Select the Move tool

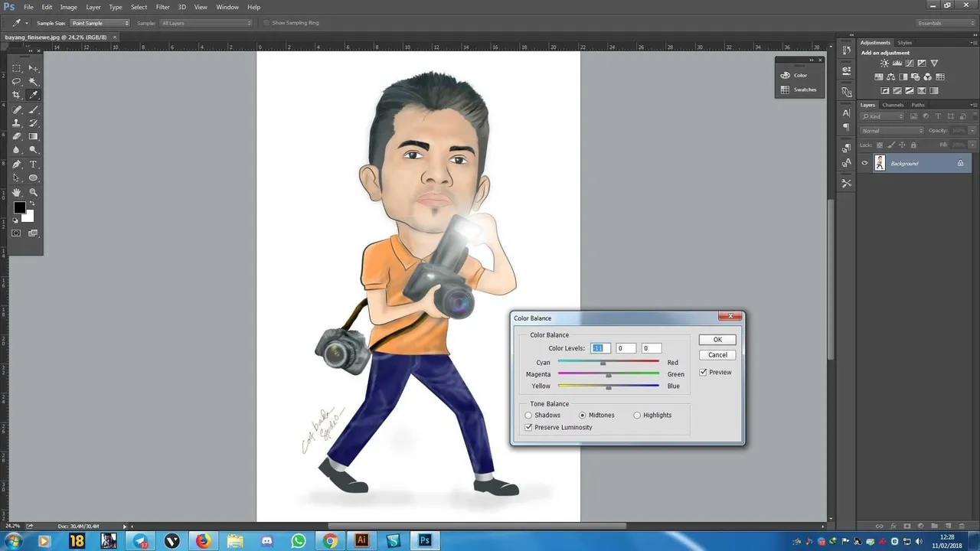[x=34, y=68]
